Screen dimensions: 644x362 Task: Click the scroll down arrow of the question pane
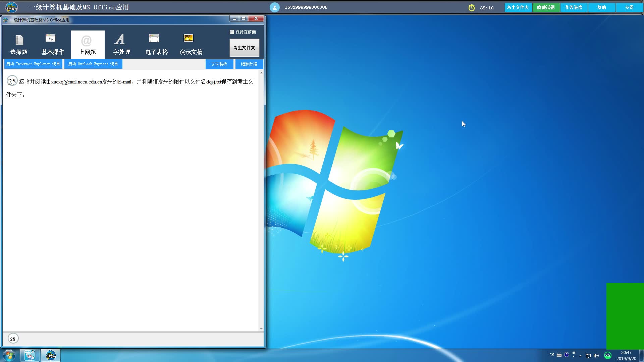(x=261, y=329)
